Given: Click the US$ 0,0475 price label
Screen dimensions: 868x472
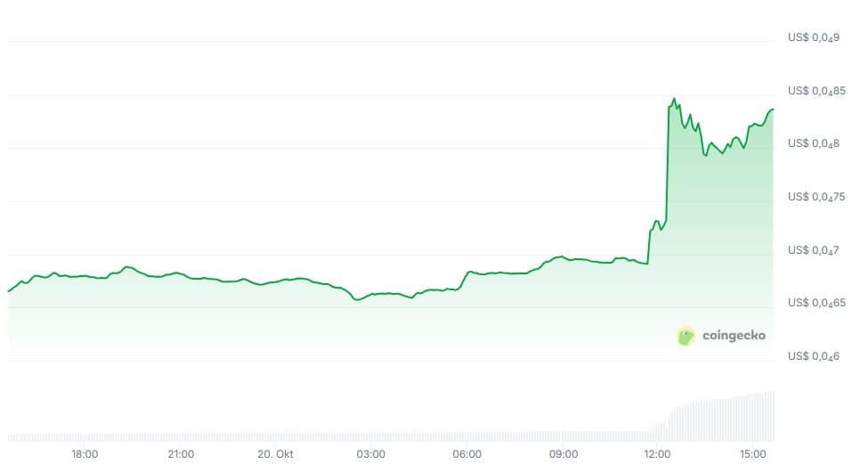Looking at the screenshot, I should point(816,197).
